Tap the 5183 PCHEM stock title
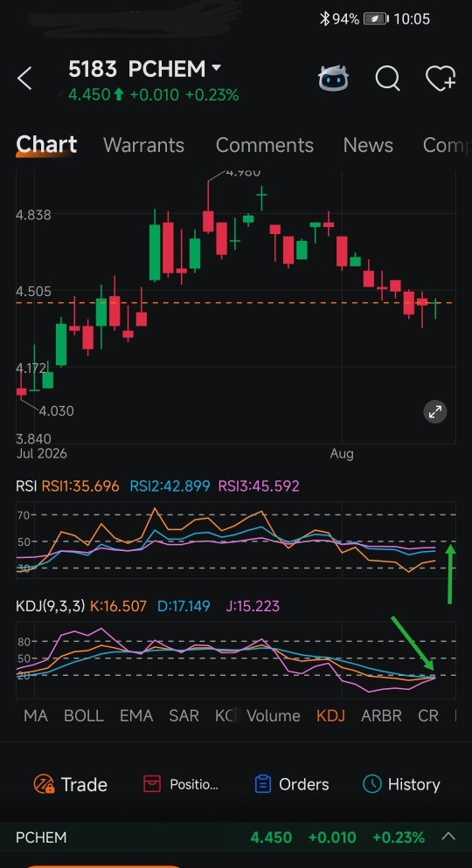 click(x=137, y=69)
